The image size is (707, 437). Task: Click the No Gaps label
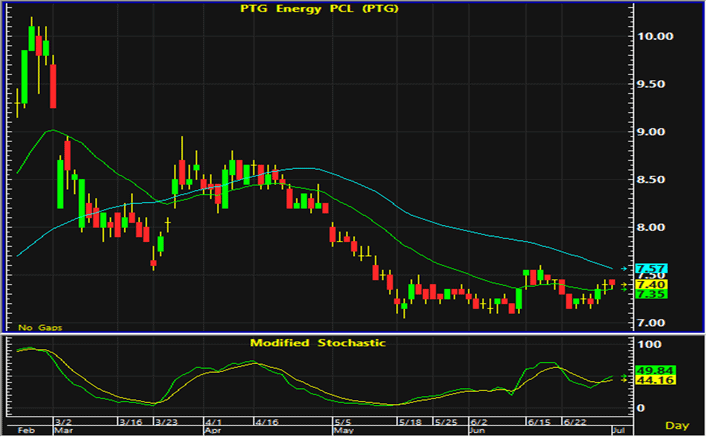(40, 327)
